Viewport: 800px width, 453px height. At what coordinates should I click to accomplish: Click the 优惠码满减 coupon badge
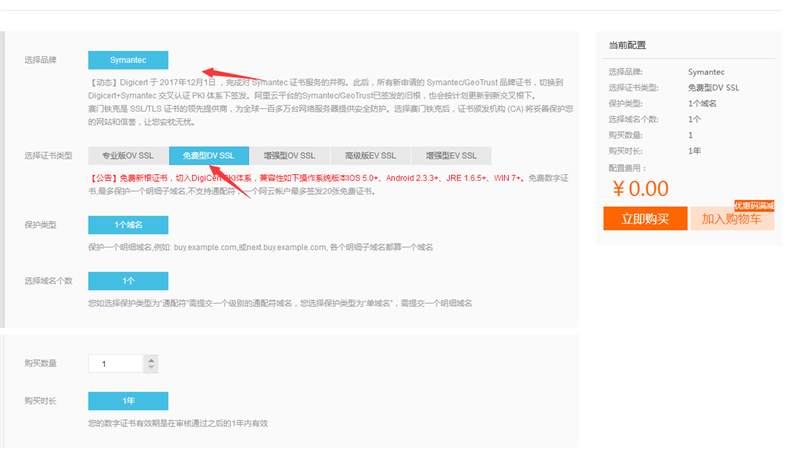pyautogui.click(x=755, y=205)
